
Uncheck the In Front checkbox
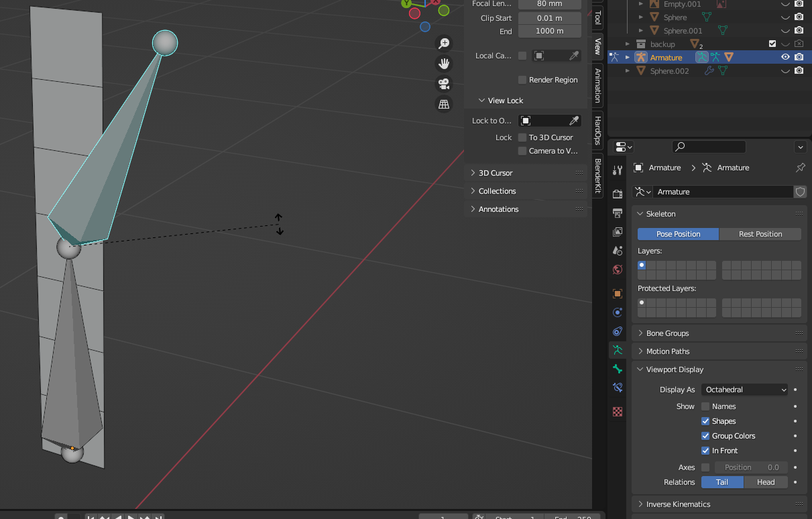tap(705, 451)
